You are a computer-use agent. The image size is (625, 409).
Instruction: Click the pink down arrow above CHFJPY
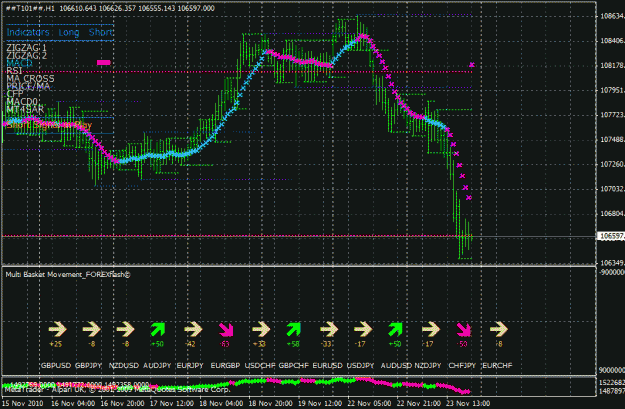click(x=464, y=330)
